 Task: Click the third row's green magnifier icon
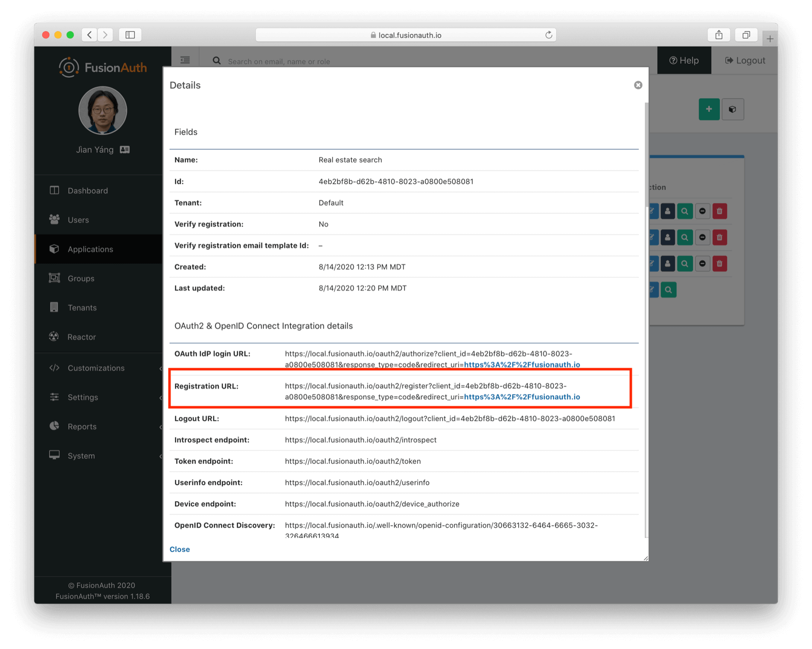(x=685, y=264)
